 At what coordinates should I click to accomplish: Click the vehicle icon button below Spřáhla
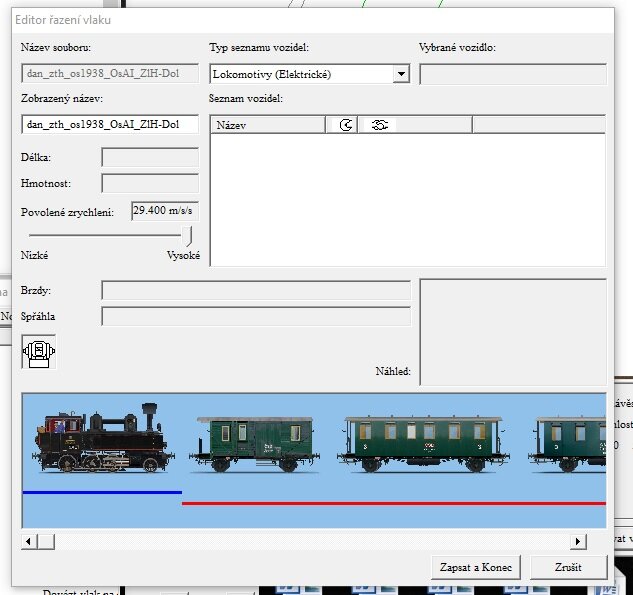[39, 352]
